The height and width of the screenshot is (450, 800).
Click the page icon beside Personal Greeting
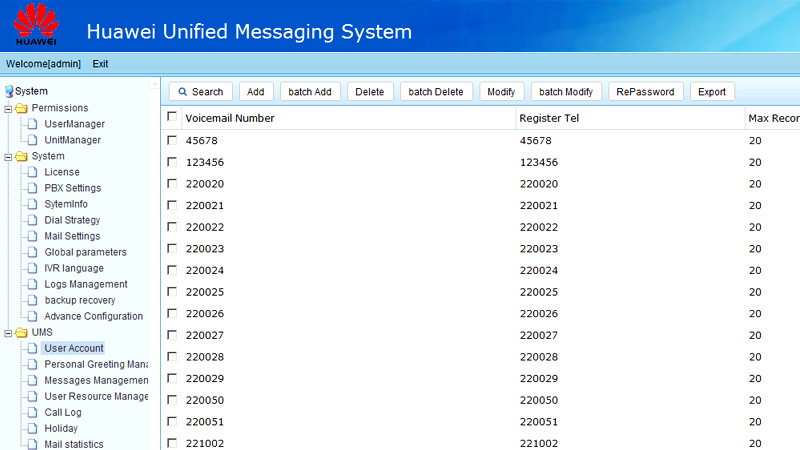point(32,364)
